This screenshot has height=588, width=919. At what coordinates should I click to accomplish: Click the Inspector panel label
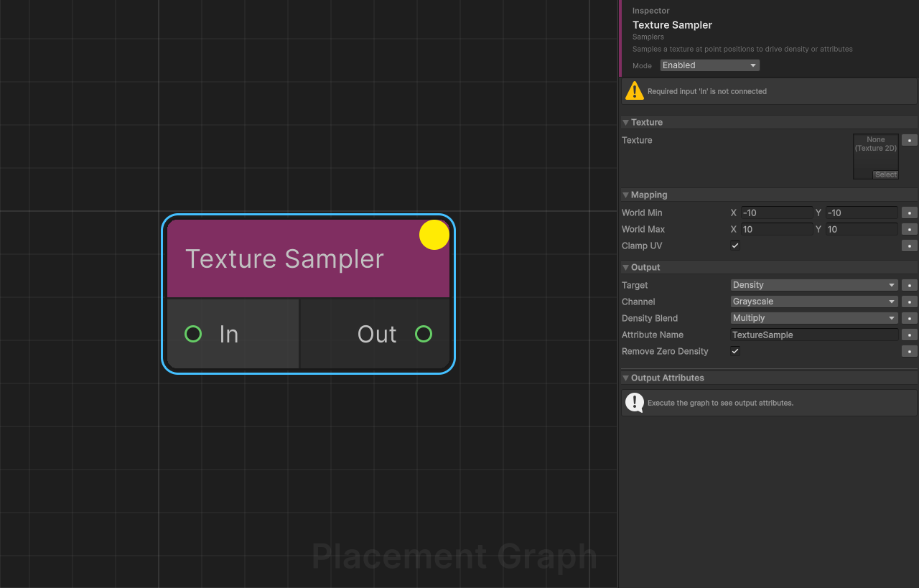tap(651, 11)
